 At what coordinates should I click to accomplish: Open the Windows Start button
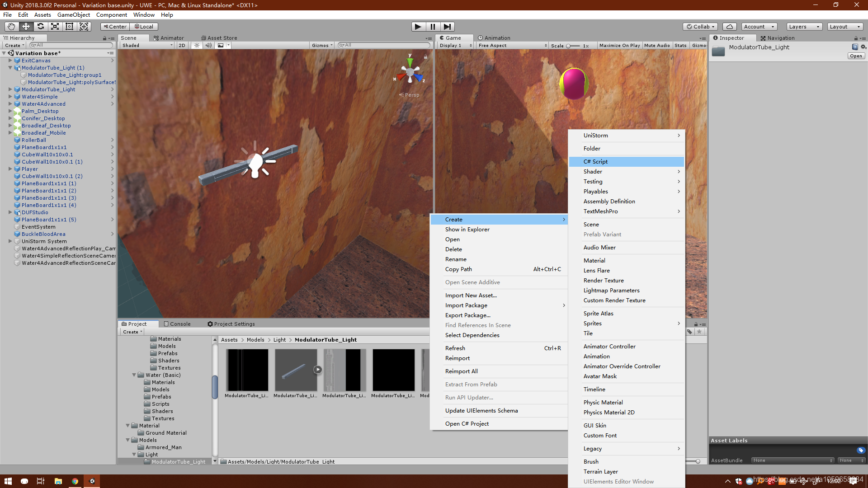pos(8,481)
